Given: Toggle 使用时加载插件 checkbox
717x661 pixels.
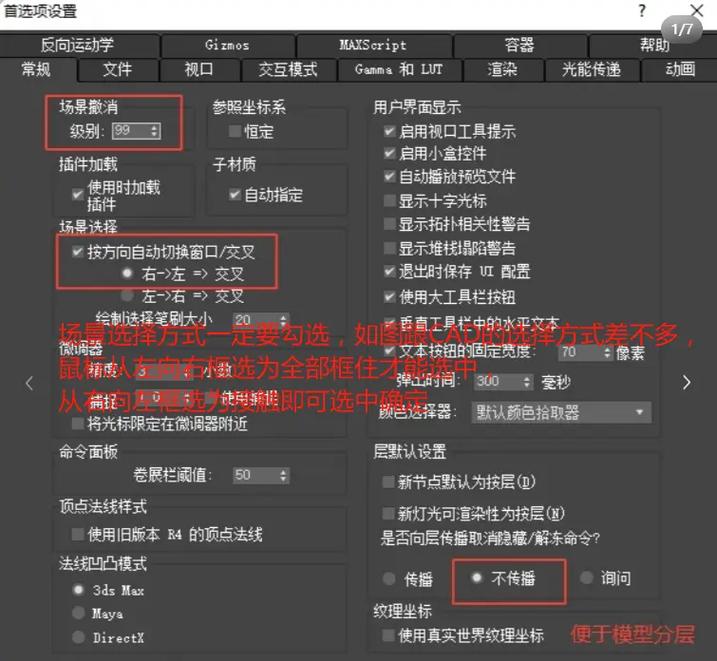Looking at the screenshot, I should click(x=78, y=194).
